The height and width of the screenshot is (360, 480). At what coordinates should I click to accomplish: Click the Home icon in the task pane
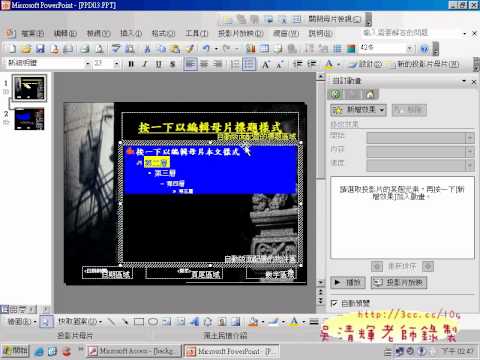tap(370, 94)
